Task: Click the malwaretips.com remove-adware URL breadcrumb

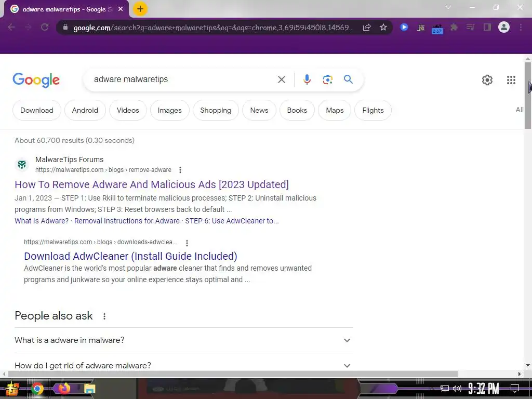Action: 103,170
